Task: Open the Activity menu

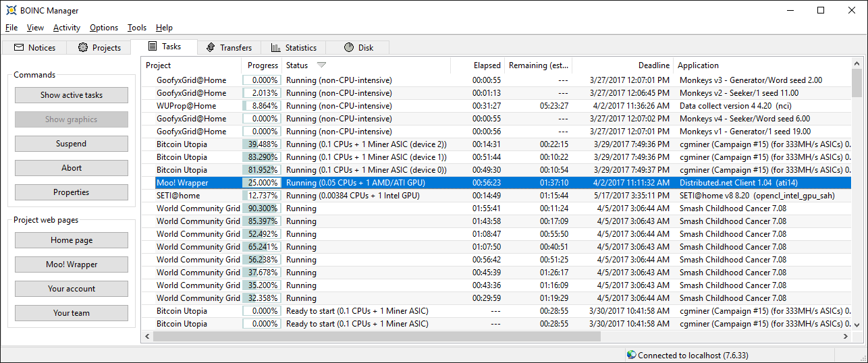Action: click(67, 28)
